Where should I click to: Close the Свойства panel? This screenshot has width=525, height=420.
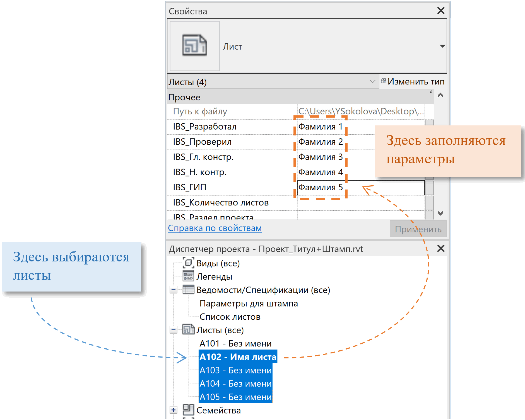441,11
